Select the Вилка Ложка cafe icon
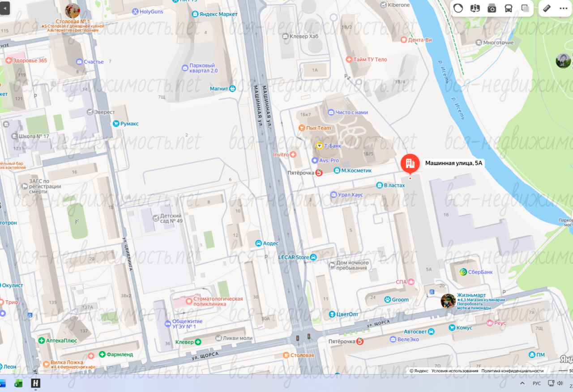The image size is (573, 392). tap(46, 363)
